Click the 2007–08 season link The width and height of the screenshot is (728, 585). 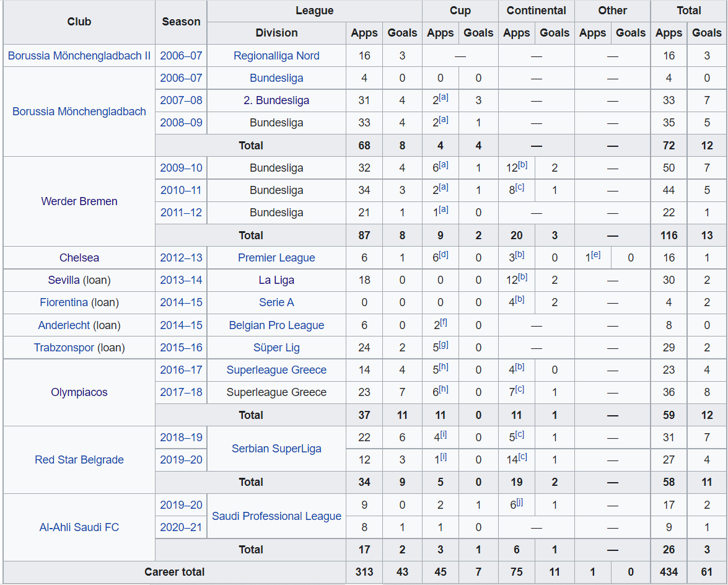(x=181, y=100)
